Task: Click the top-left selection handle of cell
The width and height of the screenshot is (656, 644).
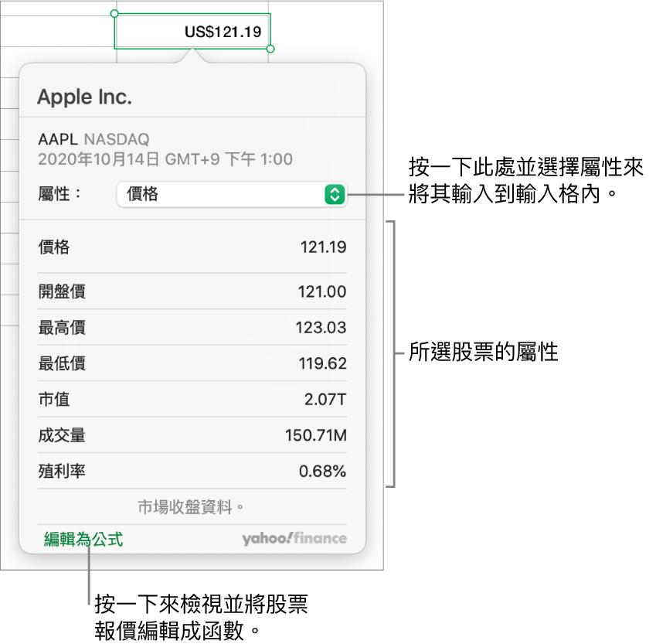Action: point(114,14)
